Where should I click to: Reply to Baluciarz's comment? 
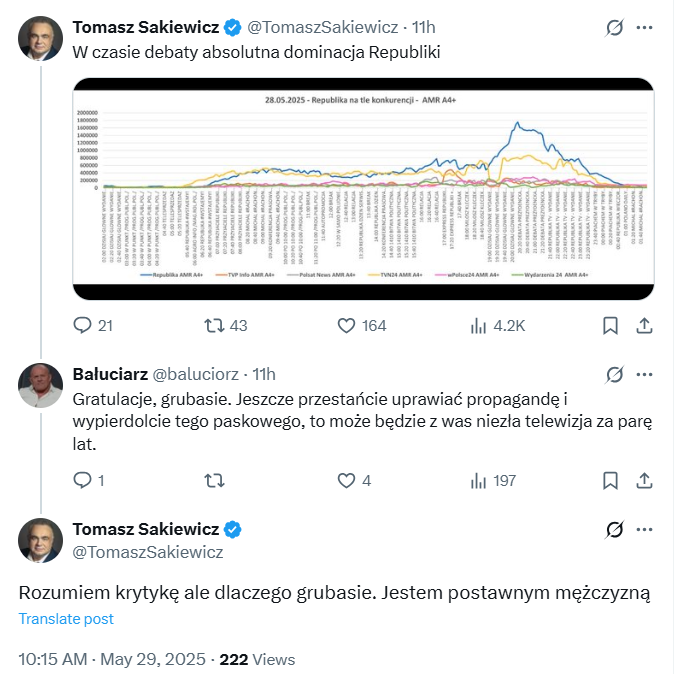pyautogui.click(x=84, y=480)
